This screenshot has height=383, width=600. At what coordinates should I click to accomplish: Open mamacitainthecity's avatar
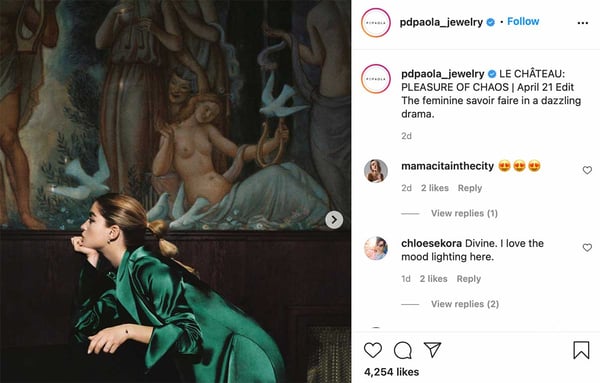click(376, 171)
